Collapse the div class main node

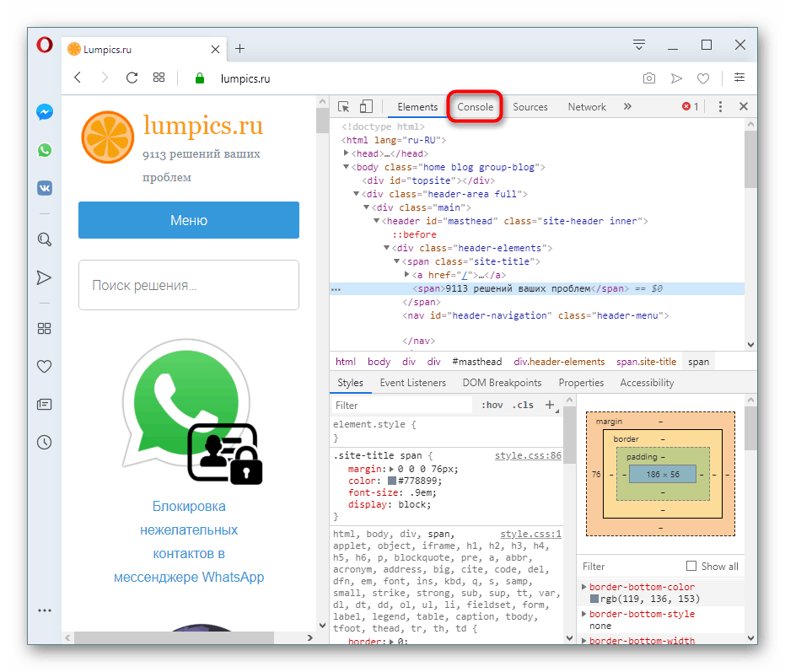(366, 207)
